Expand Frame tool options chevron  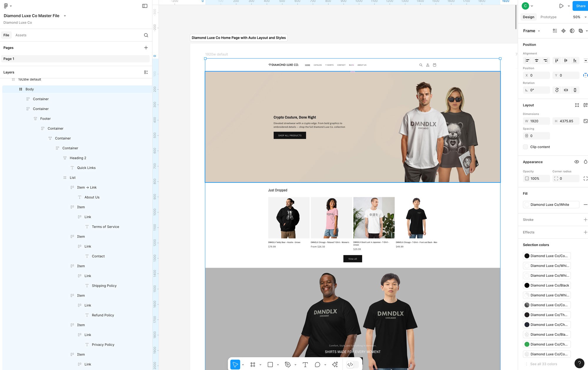pos(260,365)
